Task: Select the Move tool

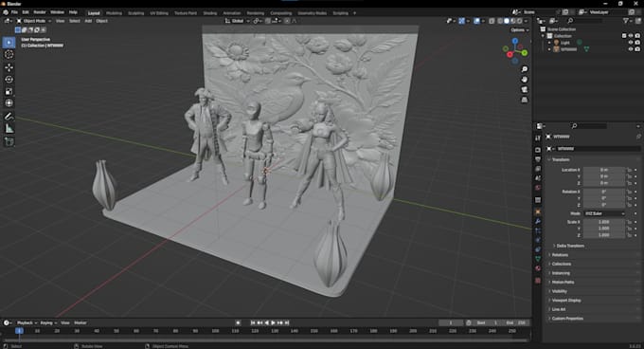Action: (x=9, y=67)
